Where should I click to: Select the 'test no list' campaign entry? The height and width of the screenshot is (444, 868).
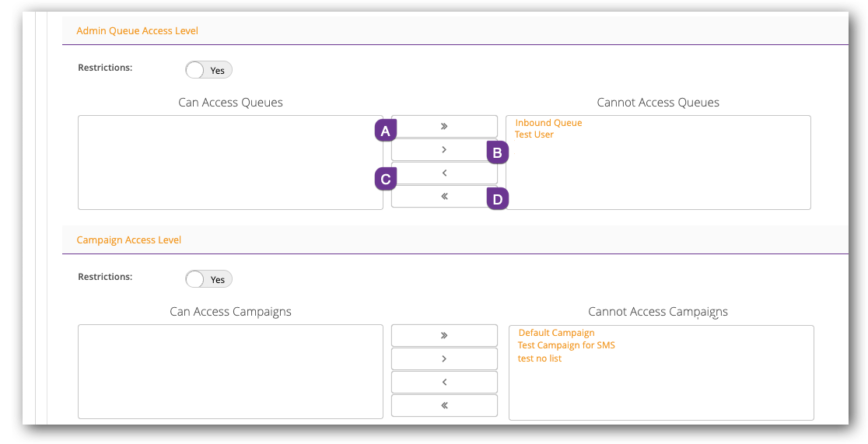540,358
